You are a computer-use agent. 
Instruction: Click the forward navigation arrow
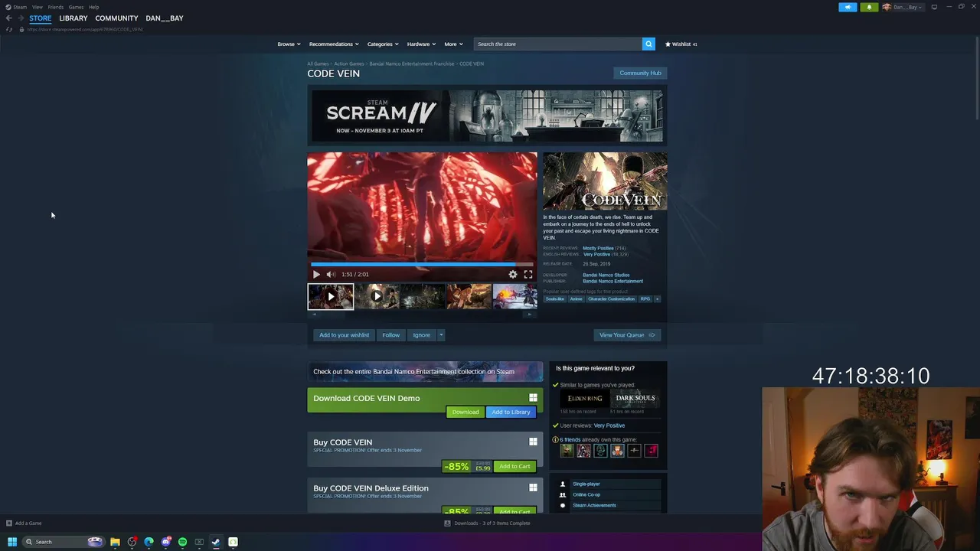click(20, 18)
